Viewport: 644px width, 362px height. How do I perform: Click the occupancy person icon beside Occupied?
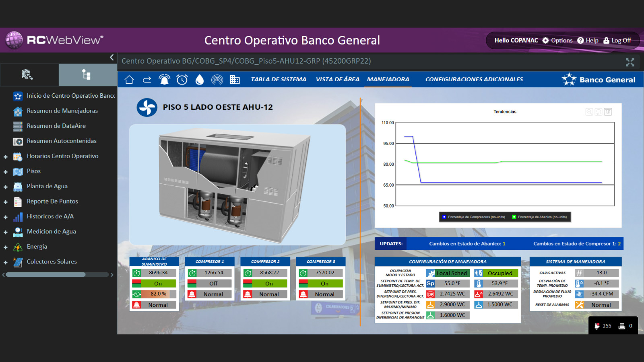pyautogui.click(x=479, y=273)
